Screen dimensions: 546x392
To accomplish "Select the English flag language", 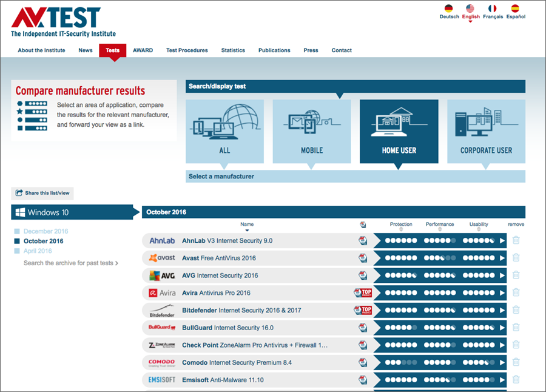I will coord(470,8).
